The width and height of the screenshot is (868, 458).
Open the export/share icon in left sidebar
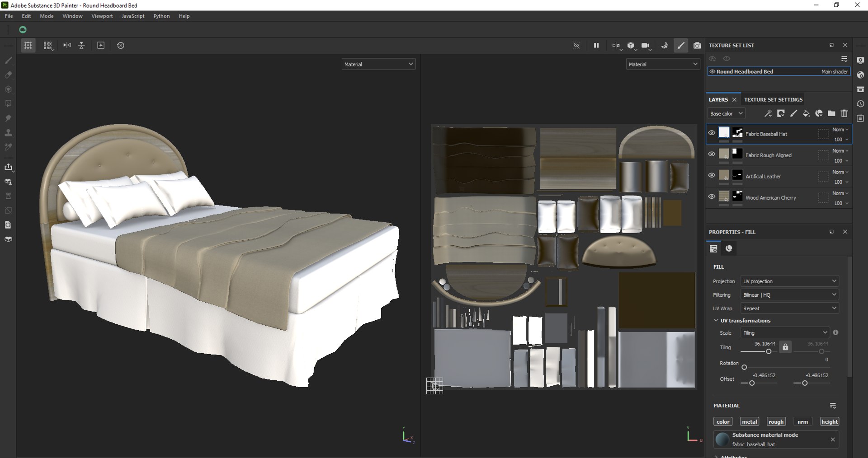point(8,167)
